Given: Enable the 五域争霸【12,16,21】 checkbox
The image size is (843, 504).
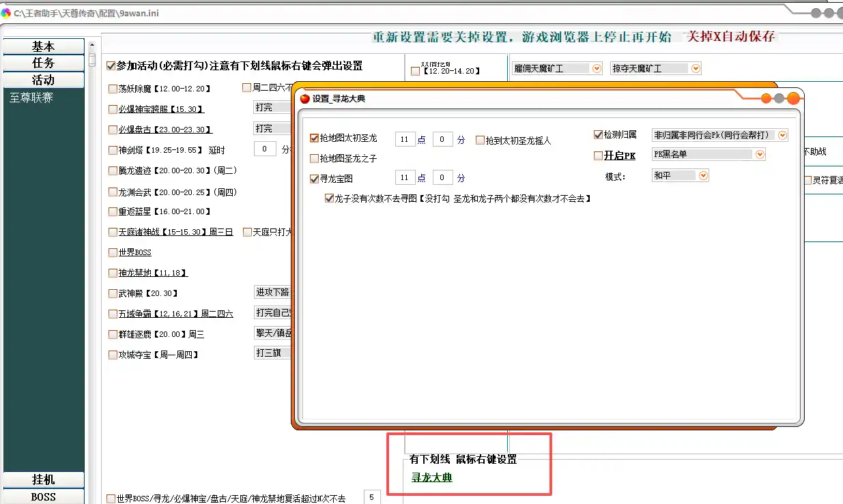Looking at the screenshot, I should [113, 314].
